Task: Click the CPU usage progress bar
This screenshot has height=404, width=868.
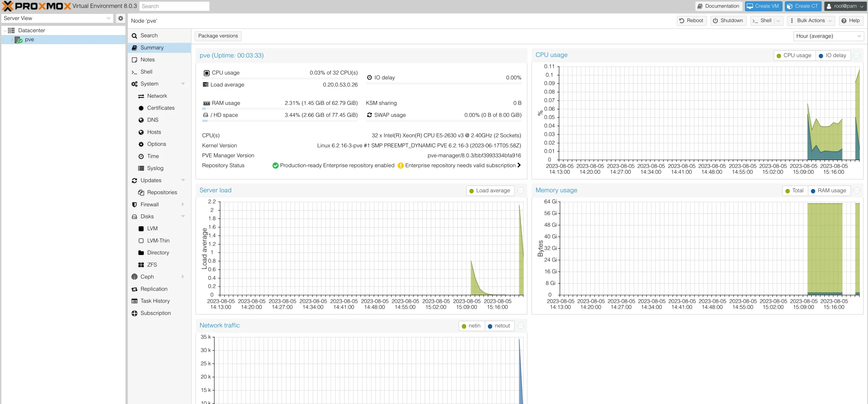Action: [x=280, y=79]
